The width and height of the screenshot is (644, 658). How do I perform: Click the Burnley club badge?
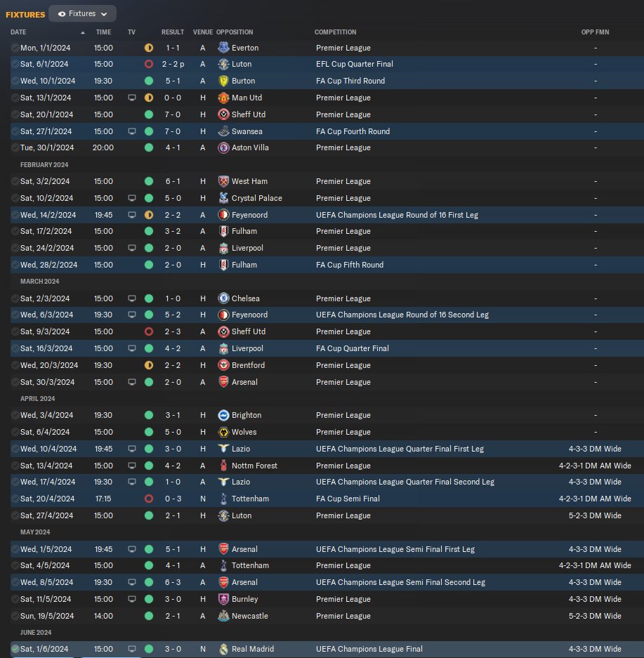223,599
